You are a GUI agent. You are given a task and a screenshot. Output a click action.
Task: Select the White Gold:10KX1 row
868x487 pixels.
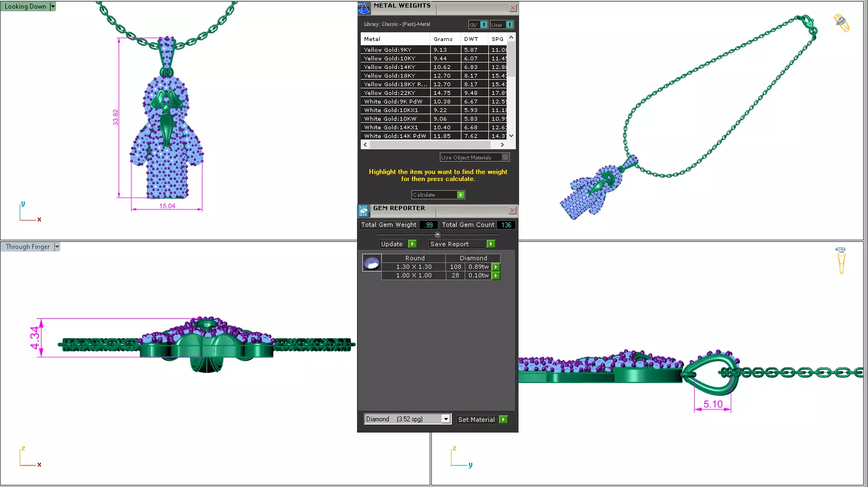(x=433, y=110)
